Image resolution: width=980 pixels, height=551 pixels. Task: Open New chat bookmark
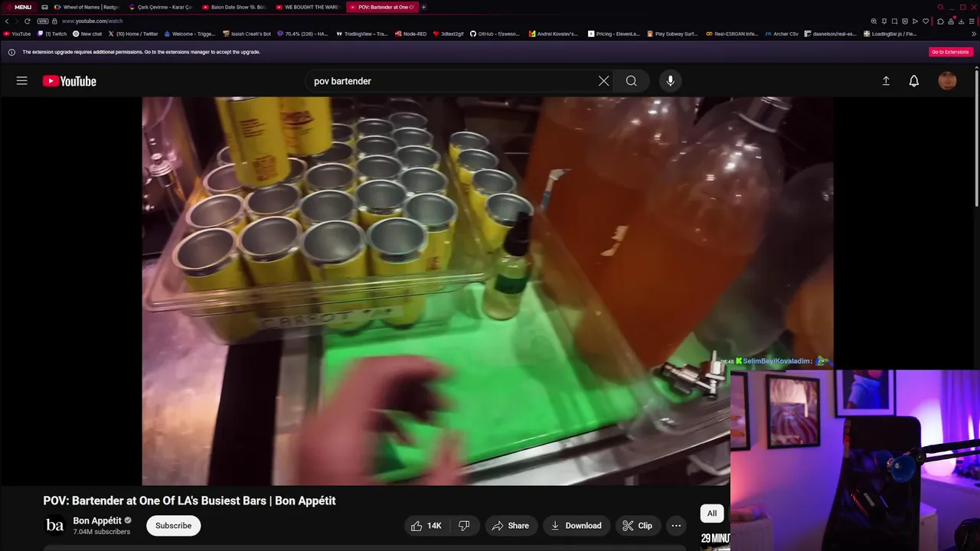click(x=87, y=34)
